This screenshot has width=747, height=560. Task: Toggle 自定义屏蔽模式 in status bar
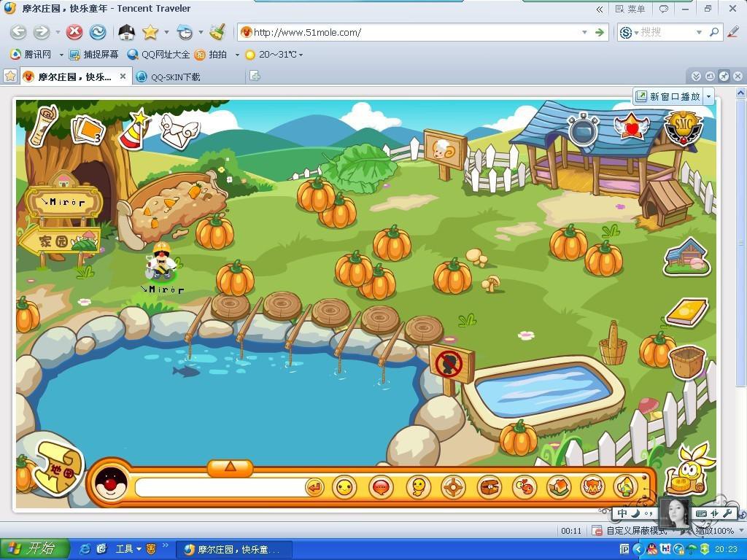click(630, 531)
